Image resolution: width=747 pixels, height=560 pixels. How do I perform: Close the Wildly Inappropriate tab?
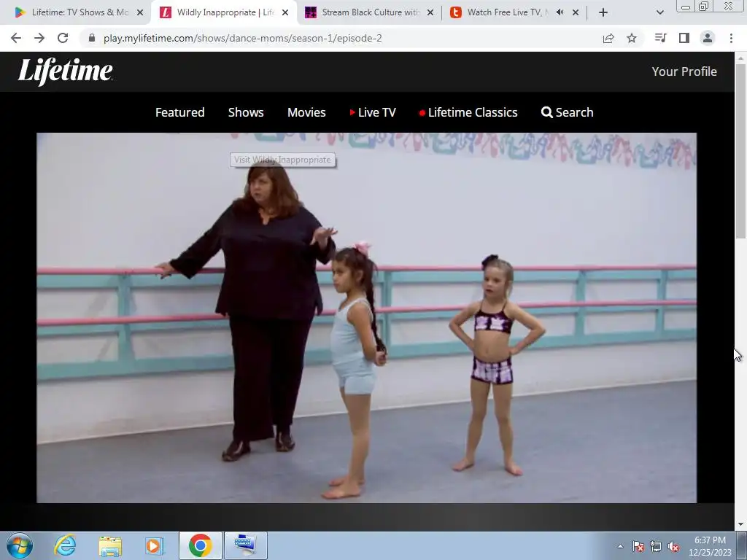[285, 13]
